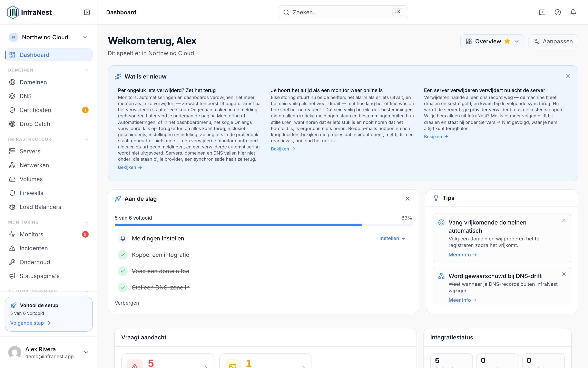Click the Domeinen globe icon

(12, 82)
